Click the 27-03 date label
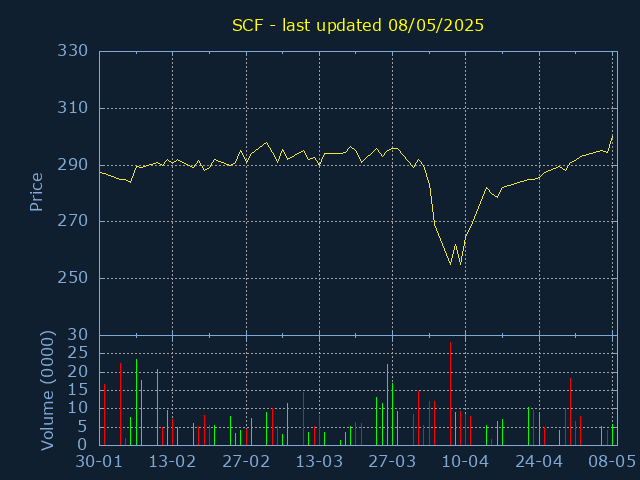The height and width of the screenshot is (480, 640). pyautogui.click(x=392, y=462)
